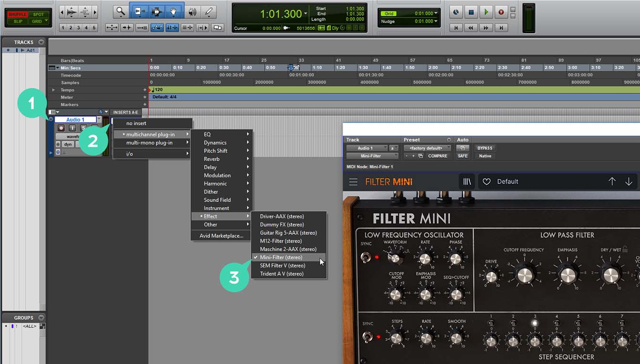Select the Zoomer tool

(121, 11)
